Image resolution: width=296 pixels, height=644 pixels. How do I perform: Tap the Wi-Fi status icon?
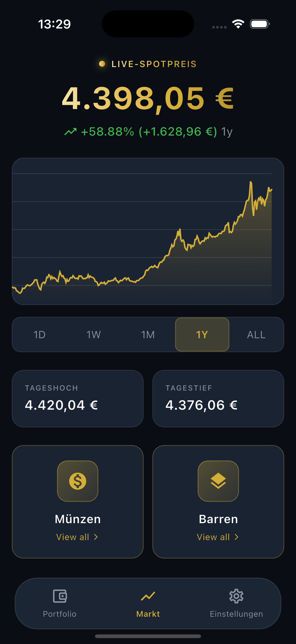tap(238, 24)
